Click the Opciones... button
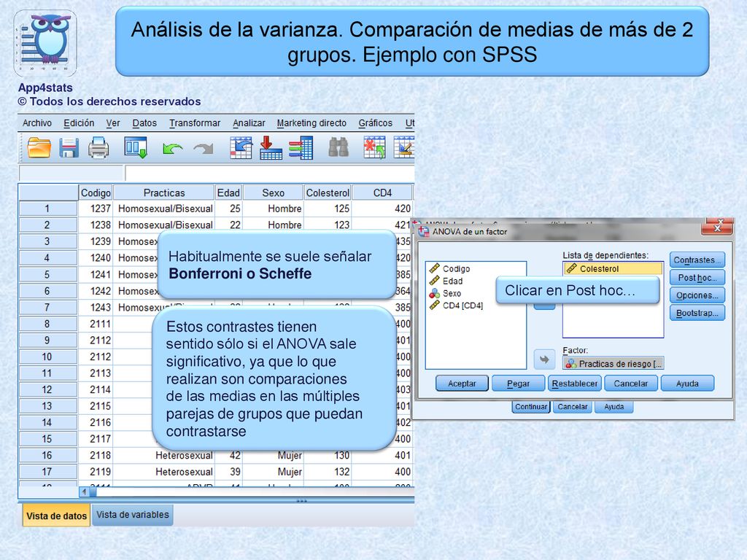 tap(697, 295)
